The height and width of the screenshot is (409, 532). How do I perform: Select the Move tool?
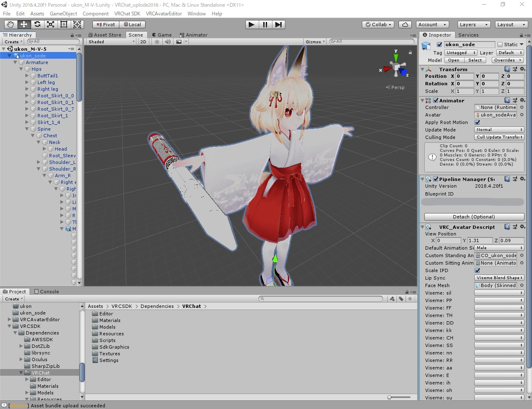[24, 25]
